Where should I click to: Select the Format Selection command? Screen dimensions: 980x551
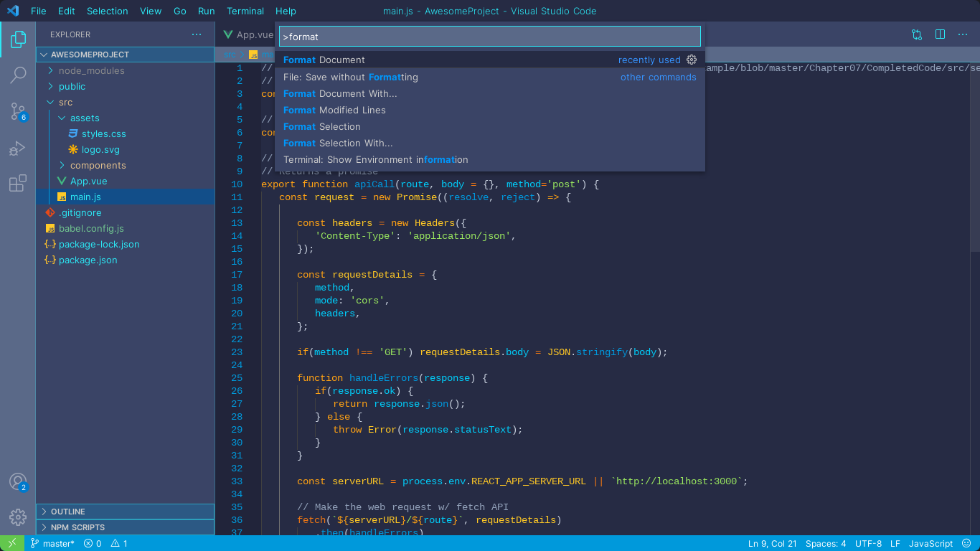point(490,126)
